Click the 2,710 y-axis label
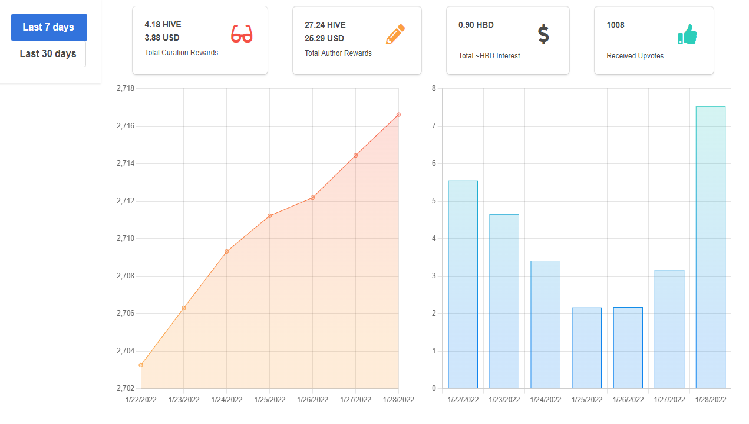Viewport: 749px width, 424px height. (x=125, y=238)
